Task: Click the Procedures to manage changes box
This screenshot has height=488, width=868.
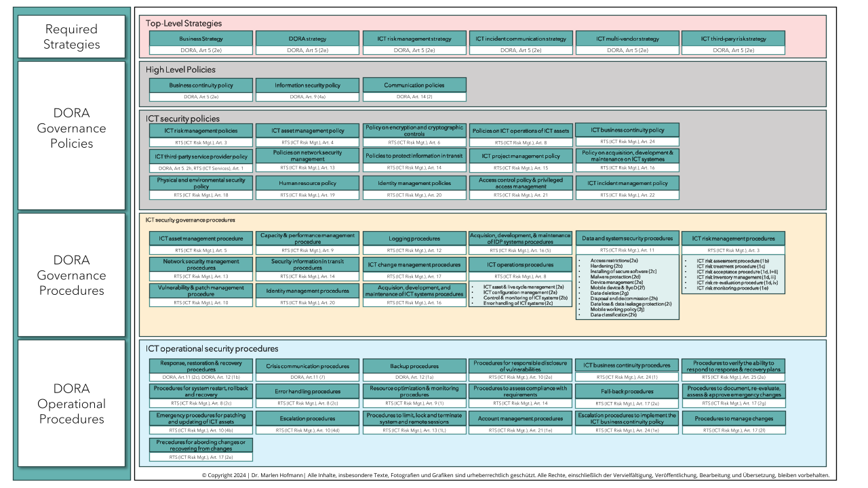Action: pyautogui.click(x=733, y=419)
